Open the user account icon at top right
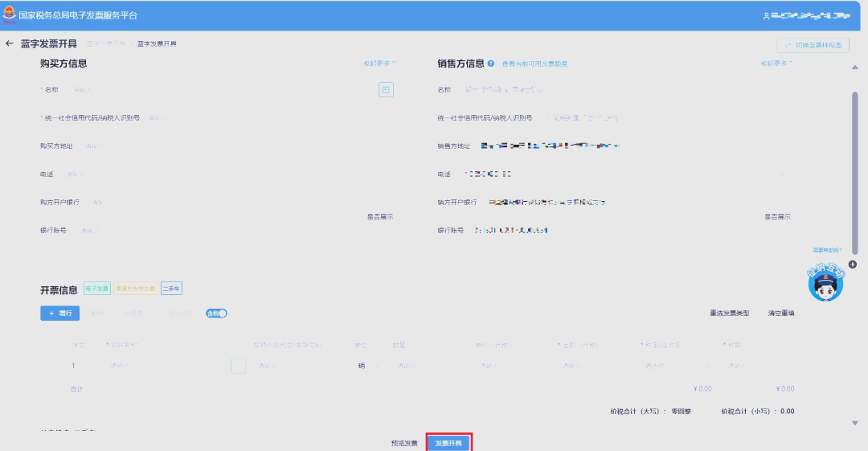868x451 pixels. click(x=766, y=16)
